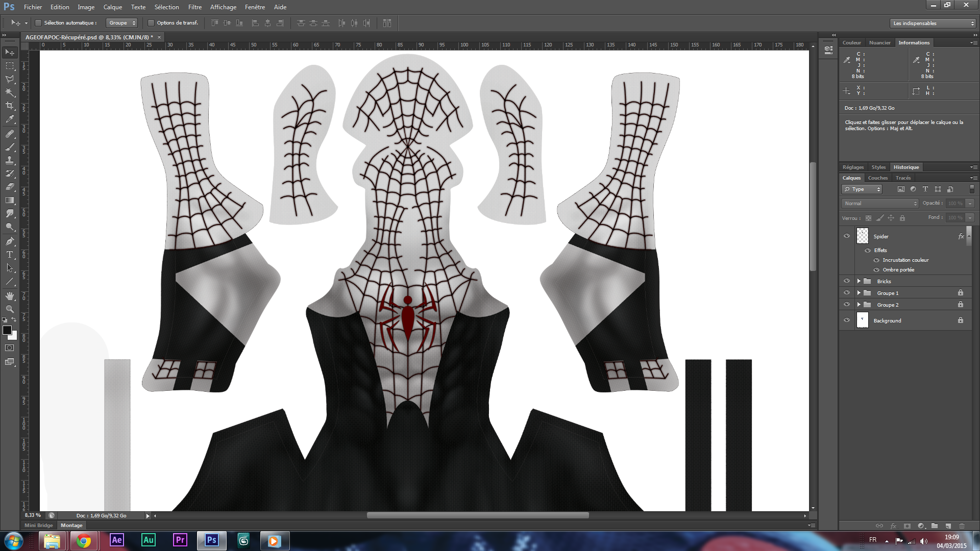
Task: Open the Calque menu
Action: (112, 7)
